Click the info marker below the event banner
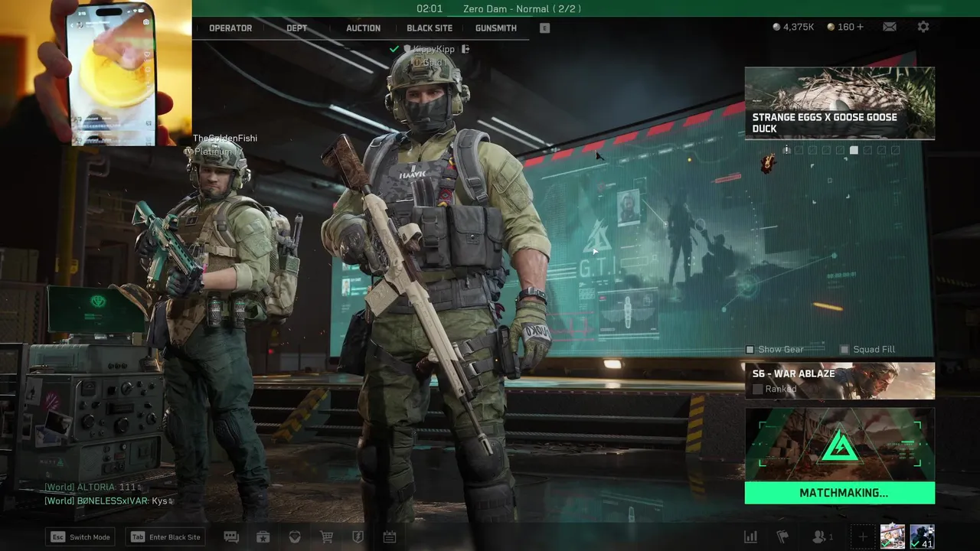Viewport: 980px width, 551px height. [786, 151]
